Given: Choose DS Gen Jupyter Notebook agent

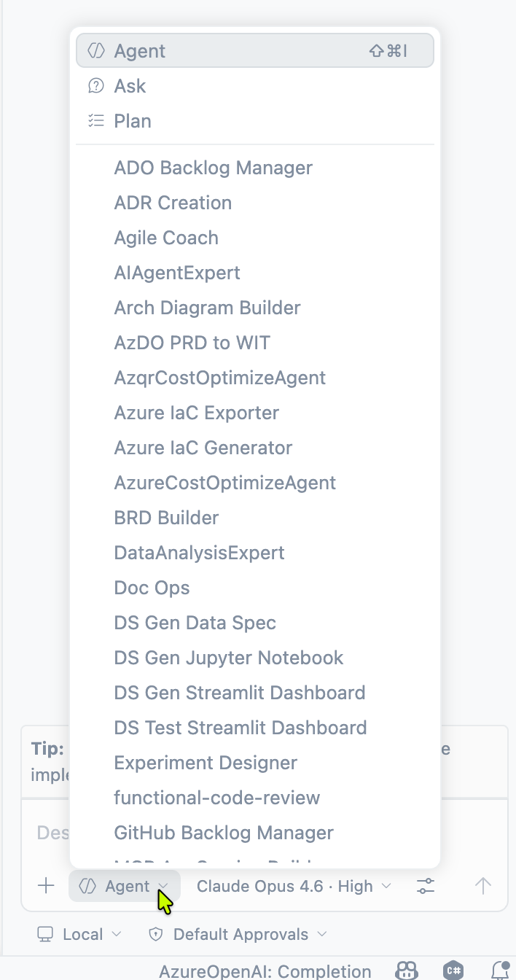Looking at the screenshot, I should tap(228, 658).
